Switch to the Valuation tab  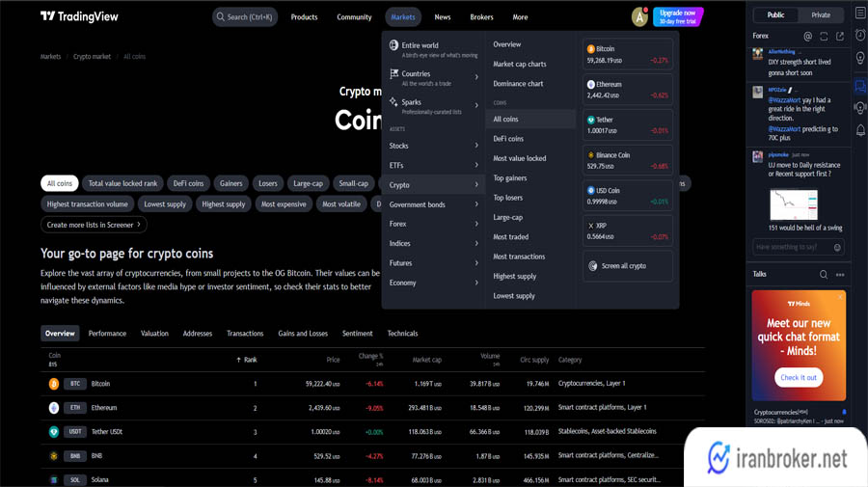(154, 333)
